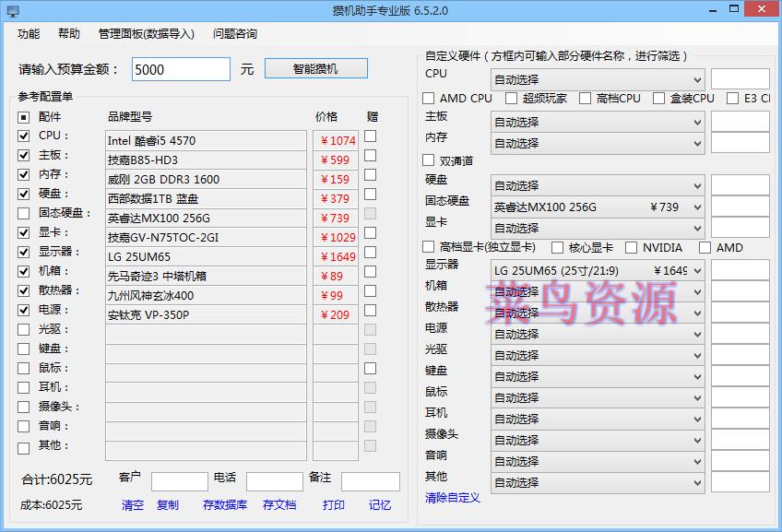The height and width of the screenshot is (532, 782).
Task: Open 管理面板(数据导入) menu
Action: (x=146, y=34)
